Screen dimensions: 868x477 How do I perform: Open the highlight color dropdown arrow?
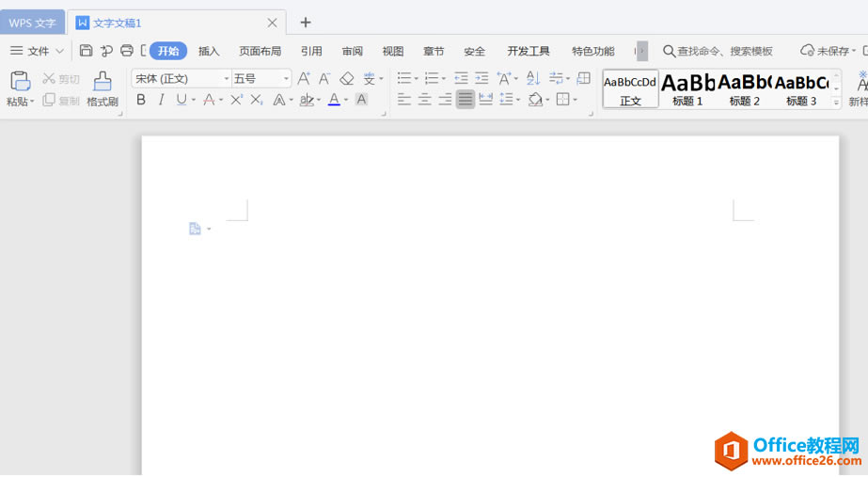tap(319, 101)
